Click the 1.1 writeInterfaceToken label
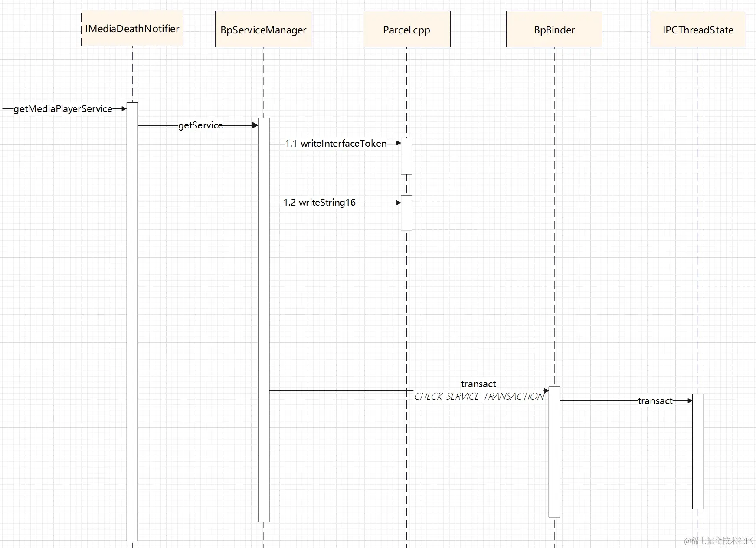The height and width of the screenshot is (548, 756). click(x=336, y=143)
